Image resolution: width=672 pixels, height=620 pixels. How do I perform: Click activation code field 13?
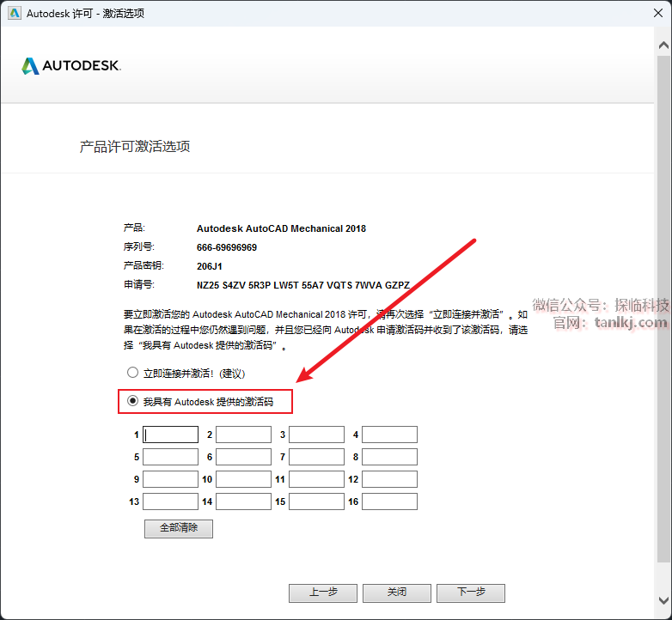point(170,501)
